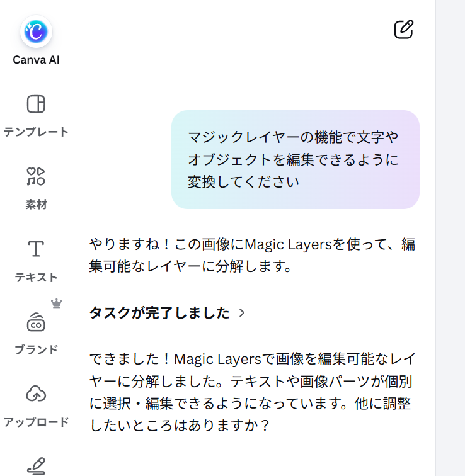This screenshot has width=465, height=476.
Task: Click the タスクが完了しました heading
Action: [x=159, y=313]
